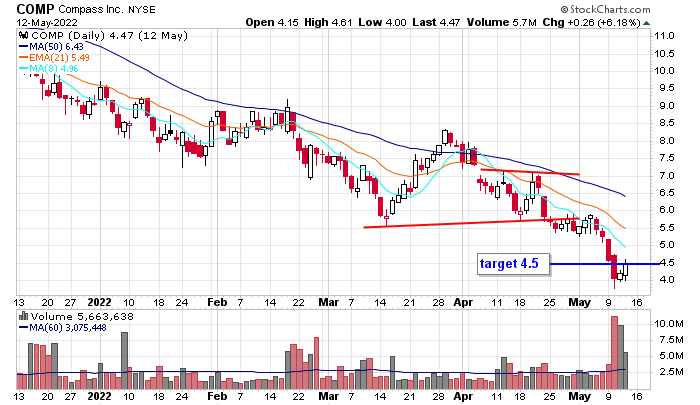Click the 'High 4.61' value

tap(328, 22)
